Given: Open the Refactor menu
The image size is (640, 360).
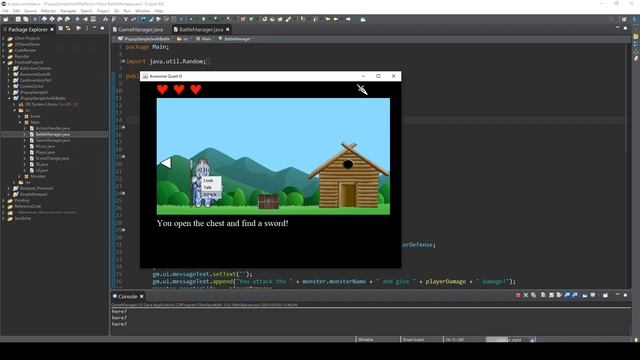Looking at the screenshot, I should pyautogui.click(x=48, y=11).
